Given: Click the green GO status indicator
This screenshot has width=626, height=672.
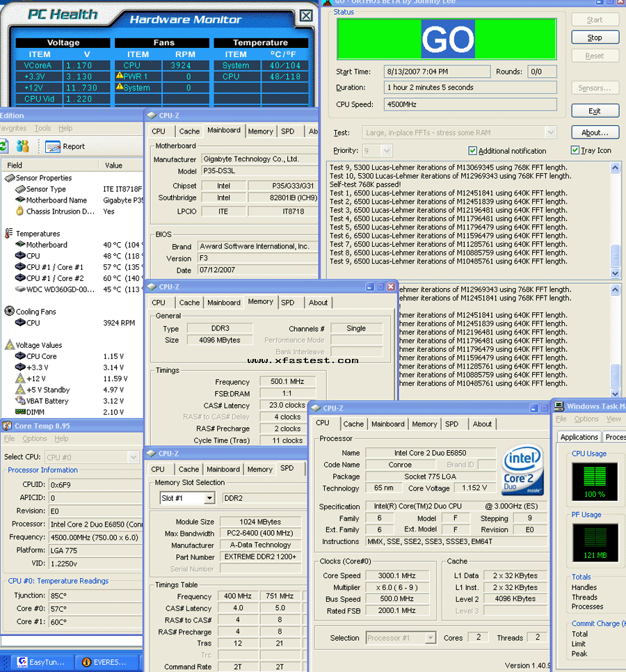Looking at the screenshot, I should pyautogui.click(x=447, y=38).
